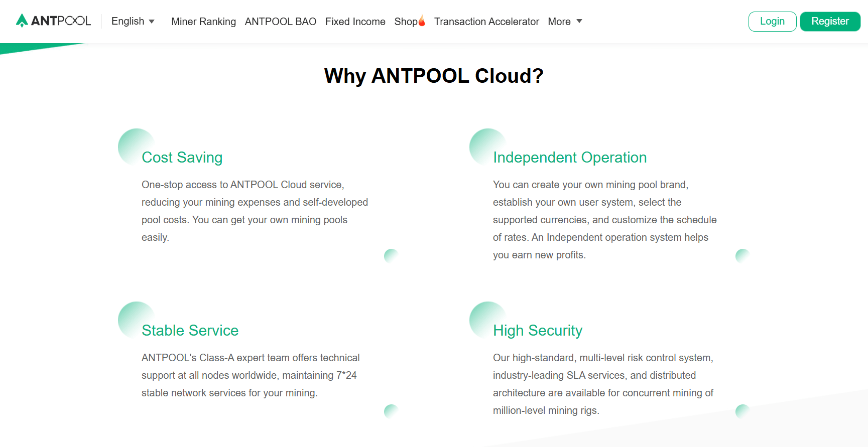Click the flame icon beside Shop
868x447 pixels.
coord(422,21)
